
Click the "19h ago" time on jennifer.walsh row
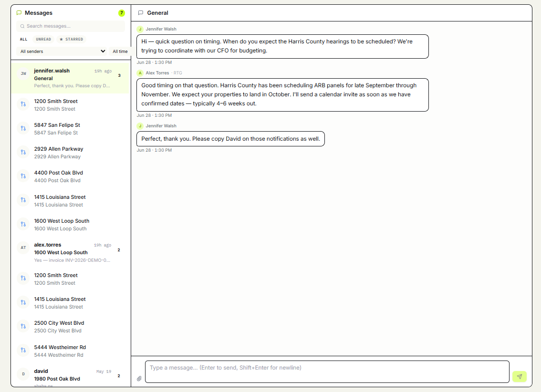coord(103,71)
